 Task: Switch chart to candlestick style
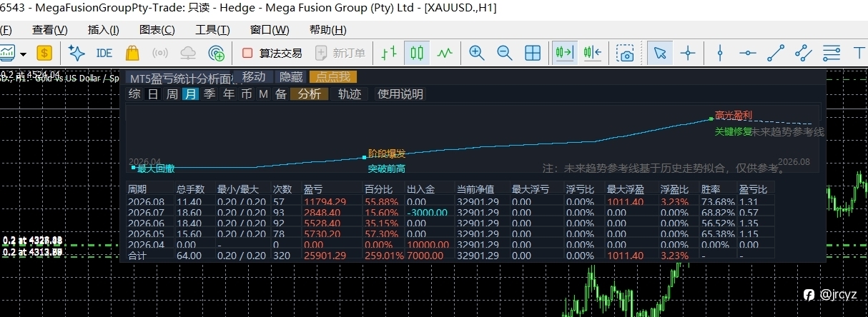417,53
